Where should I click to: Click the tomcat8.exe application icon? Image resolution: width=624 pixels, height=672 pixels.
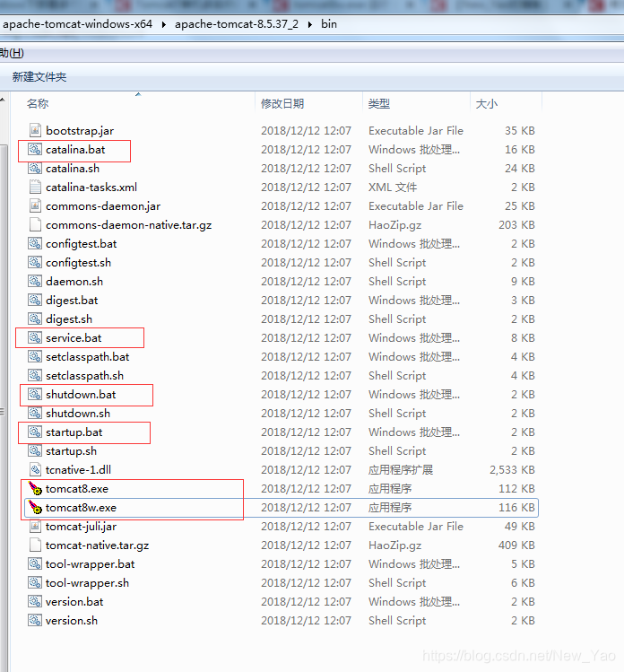click(35, 489)
